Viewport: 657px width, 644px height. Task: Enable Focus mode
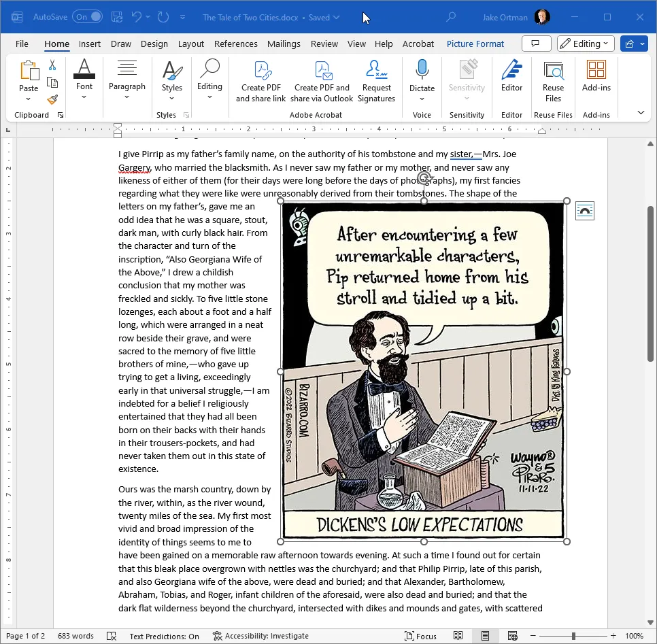click(421, 636)
